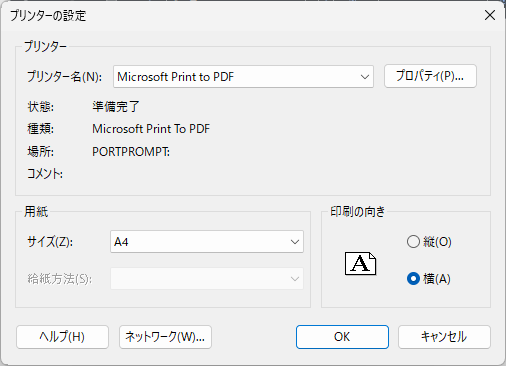
Task: Click the プリンター名(N): label
Action: [64, 77]
